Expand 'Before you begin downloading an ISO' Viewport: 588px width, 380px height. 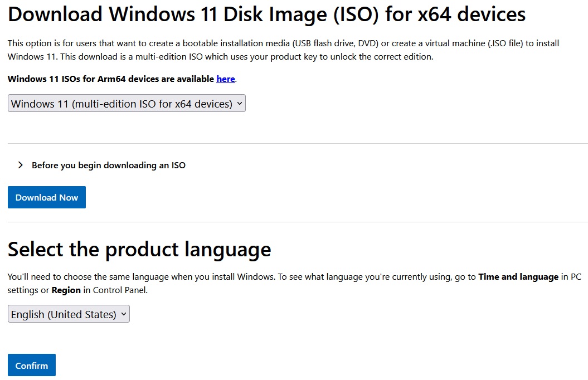point(108,165)
